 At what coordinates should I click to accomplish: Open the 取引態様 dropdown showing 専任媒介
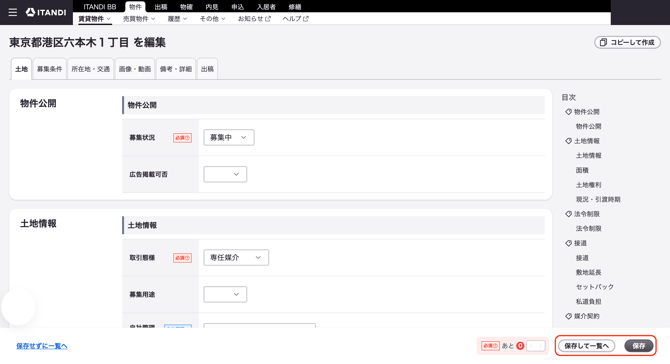(236, 258)
